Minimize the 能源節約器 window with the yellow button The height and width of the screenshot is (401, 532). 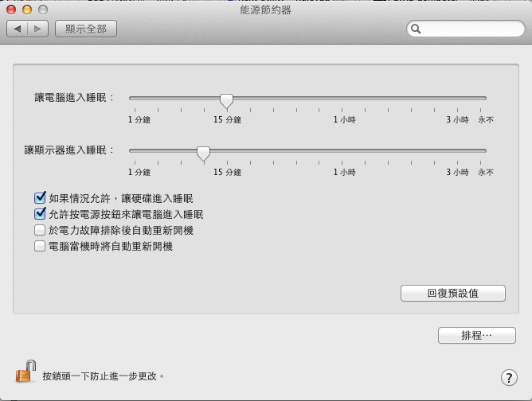click(27, 10)
